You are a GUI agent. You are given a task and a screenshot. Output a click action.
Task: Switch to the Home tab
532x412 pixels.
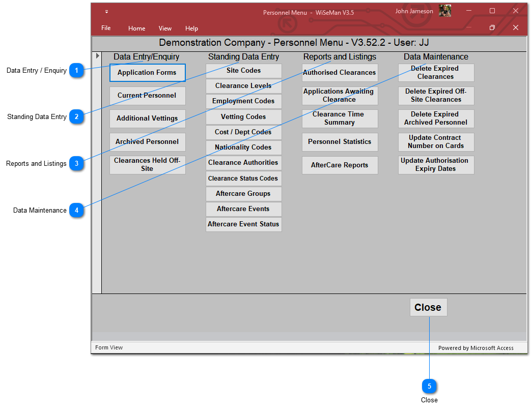[x=136, y=28]
